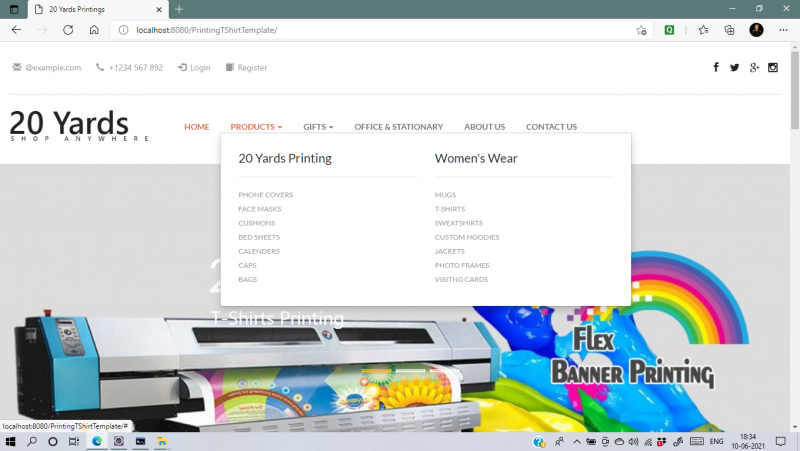
Task: Open the Favorites list icon
Action: (704, 30)
